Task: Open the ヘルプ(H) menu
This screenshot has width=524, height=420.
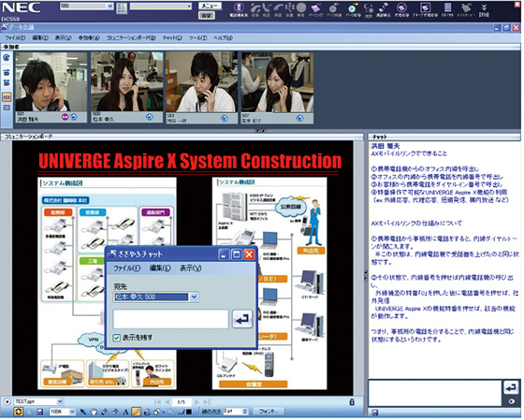Action: [x=223, y=37]
